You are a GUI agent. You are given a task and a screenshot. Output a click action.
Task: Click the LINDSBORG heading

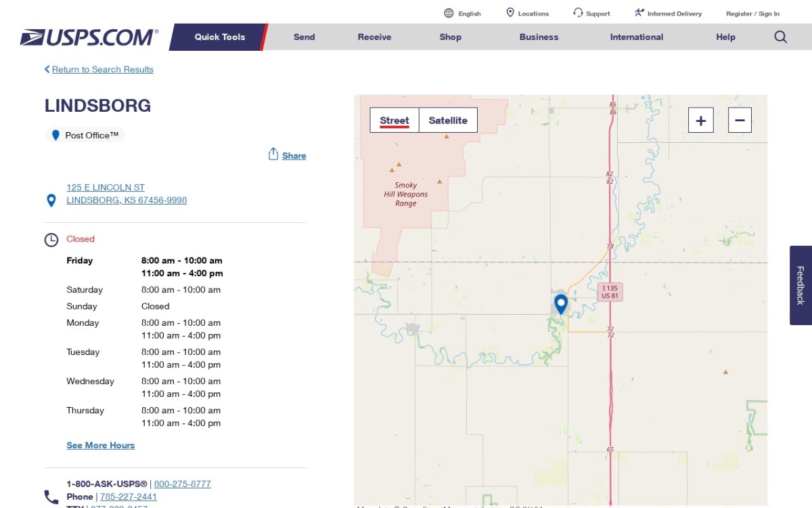[x=98, y=106]
